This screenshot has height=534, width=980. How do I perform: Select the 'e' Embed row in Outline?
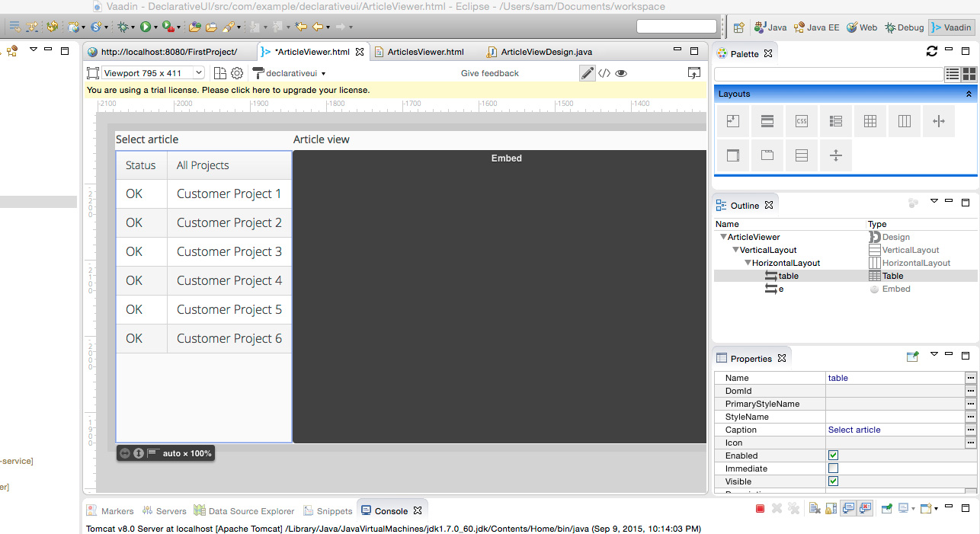(x=845, y=289)
